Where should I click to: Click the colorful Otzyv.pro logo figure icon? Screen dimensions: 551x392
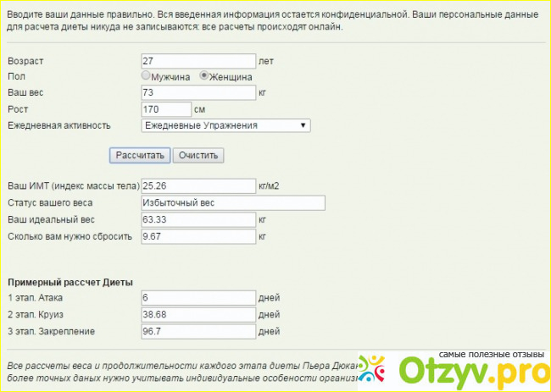pyautogui.click(x=374, y=368)
